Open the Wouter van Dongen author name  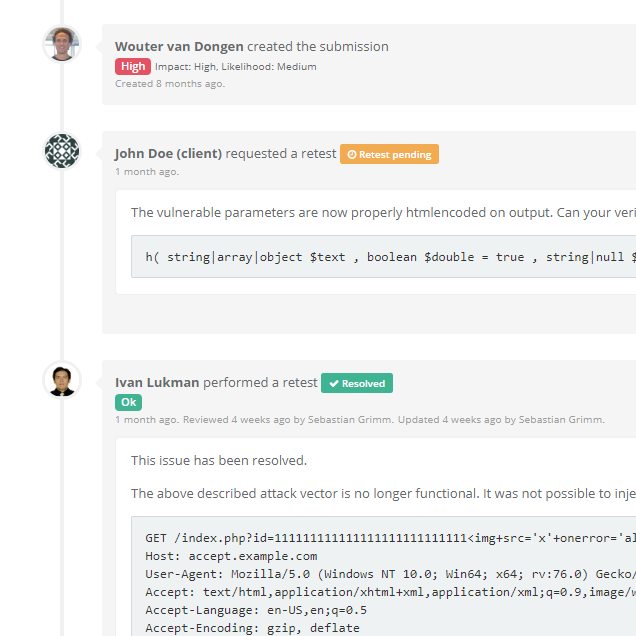(179, 47)
